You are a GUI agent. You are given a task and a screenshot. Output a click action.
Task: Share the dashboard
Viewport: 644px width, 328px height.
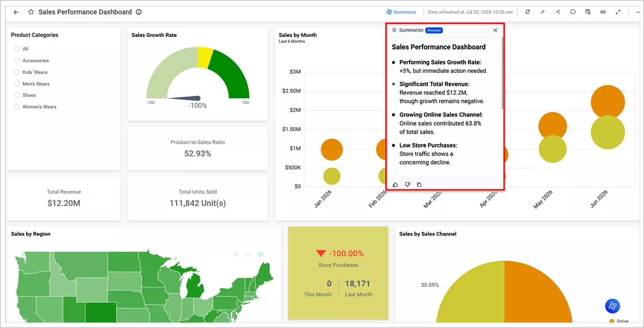pyautogui.click(x=558, y=12)
